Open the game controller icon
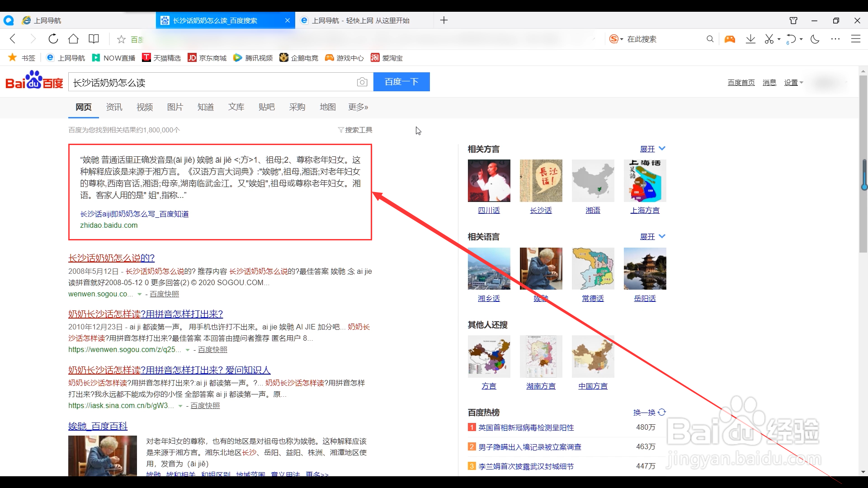 [x=730, y=39]
